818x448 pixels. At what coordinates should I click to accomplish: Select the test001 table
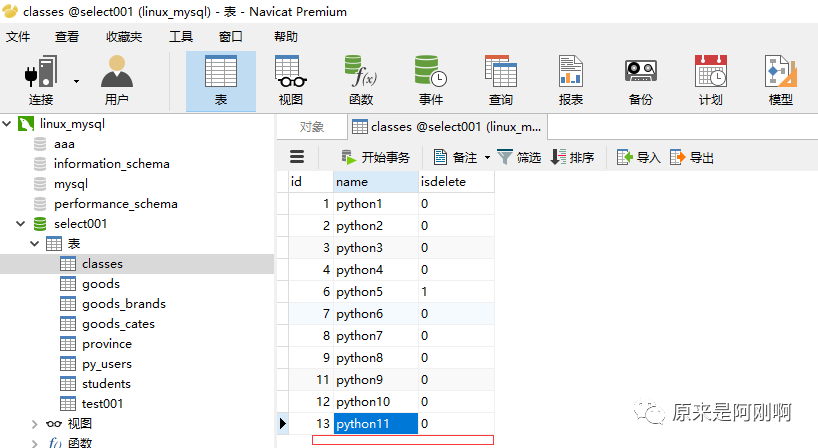102,404
